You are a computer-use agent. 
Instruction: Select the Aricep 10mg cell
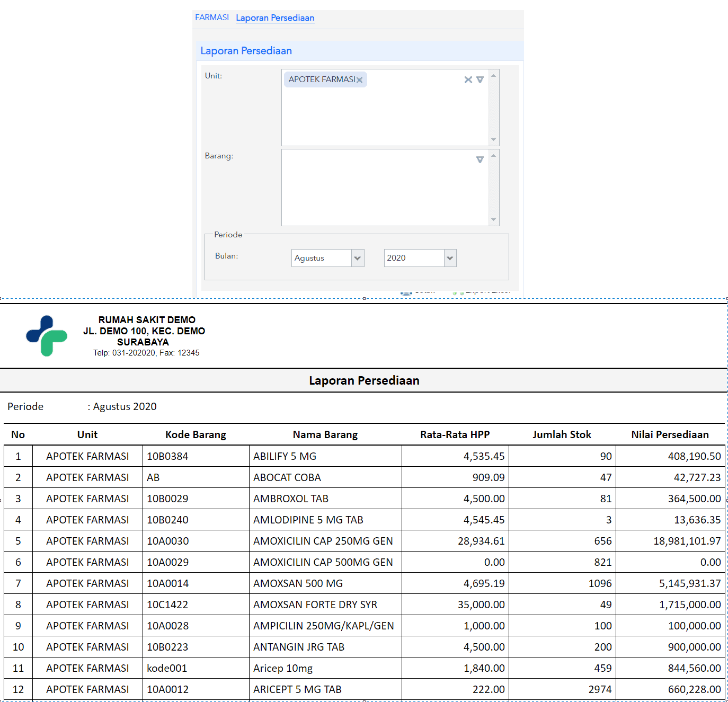pos(325,668)
